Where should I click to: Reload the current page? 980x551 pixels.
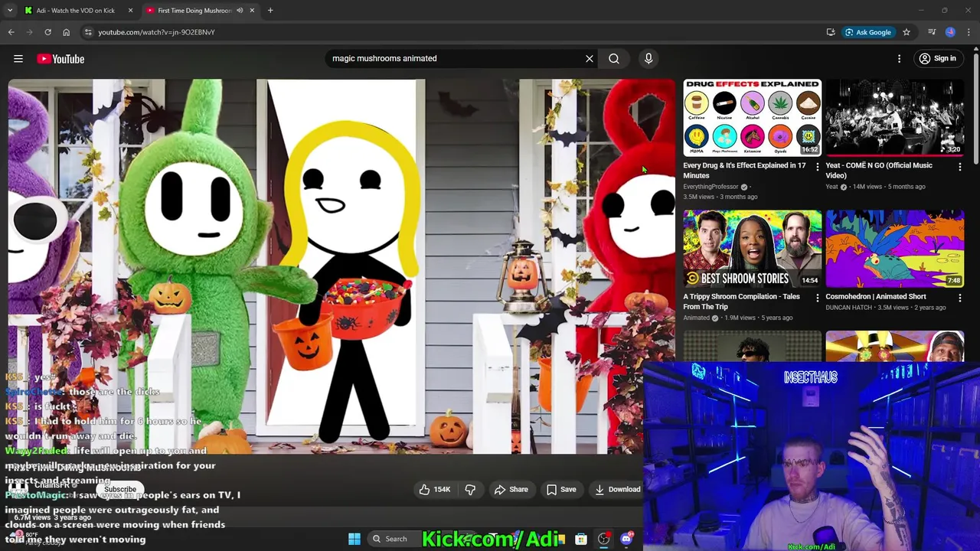(x=47, y=32)
